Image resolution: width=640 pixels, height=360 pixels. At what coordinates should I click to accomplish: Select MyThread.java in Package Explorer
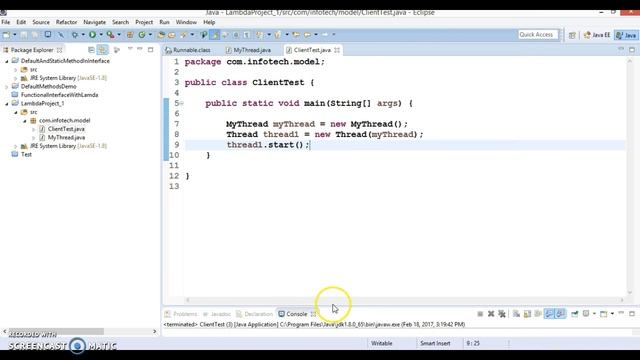[66, 138]
